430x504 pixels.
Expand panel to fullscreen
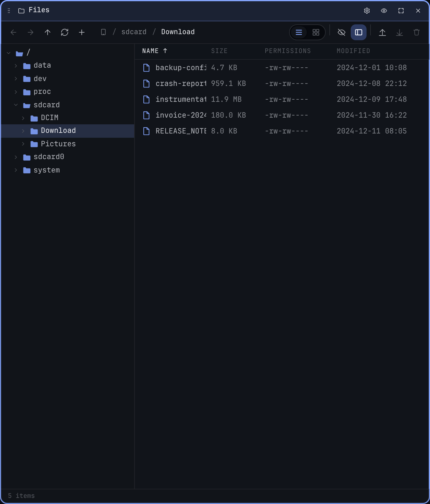coord(401,11)
